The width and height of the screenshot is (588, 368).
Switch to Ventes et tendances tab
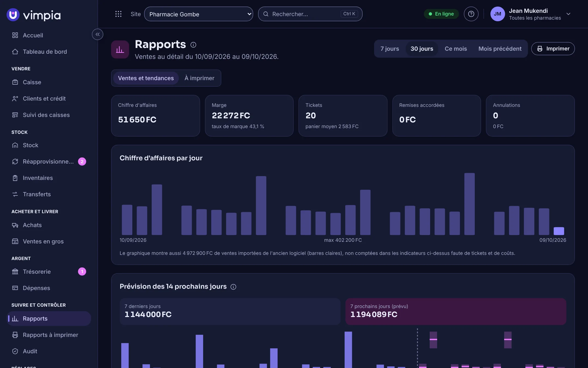[x=146, y=78]
